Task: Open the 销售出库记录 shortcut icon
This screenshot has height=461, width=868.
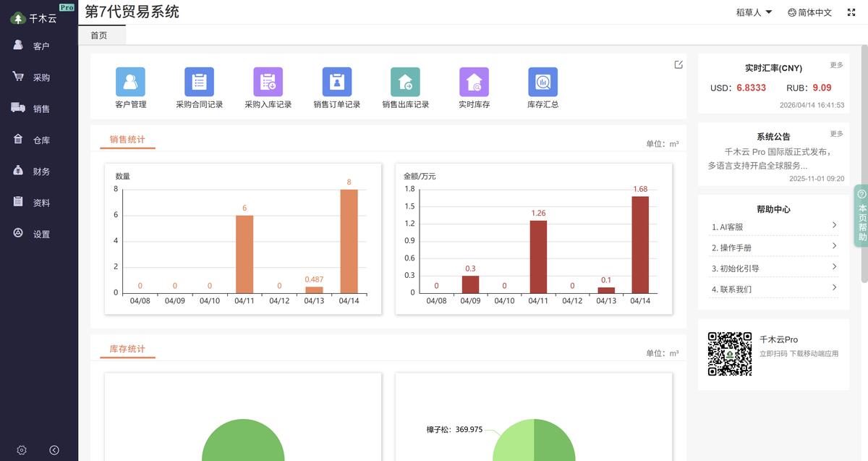Action: click(405, 83)
